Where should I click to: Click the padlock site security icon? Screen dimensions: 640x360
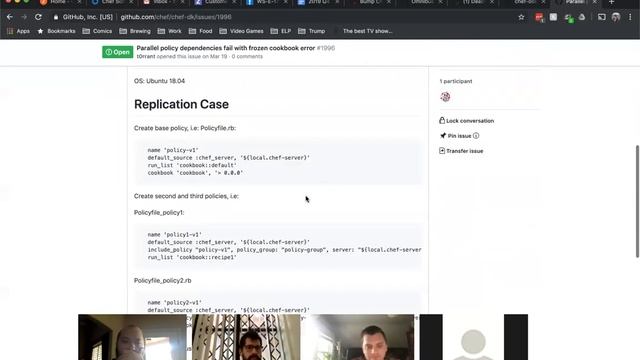(x=56, y=17)
